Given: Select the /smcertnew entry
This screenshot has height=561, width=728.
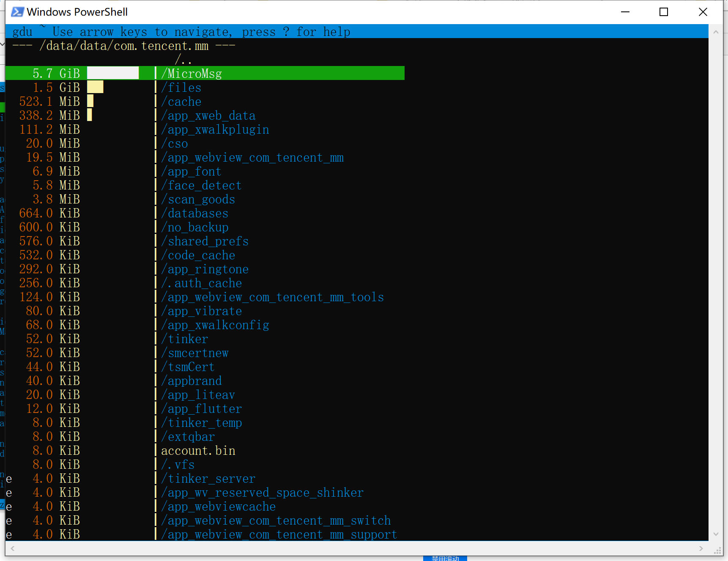Looking at the screenshot, I should click(x=194, y=353).
